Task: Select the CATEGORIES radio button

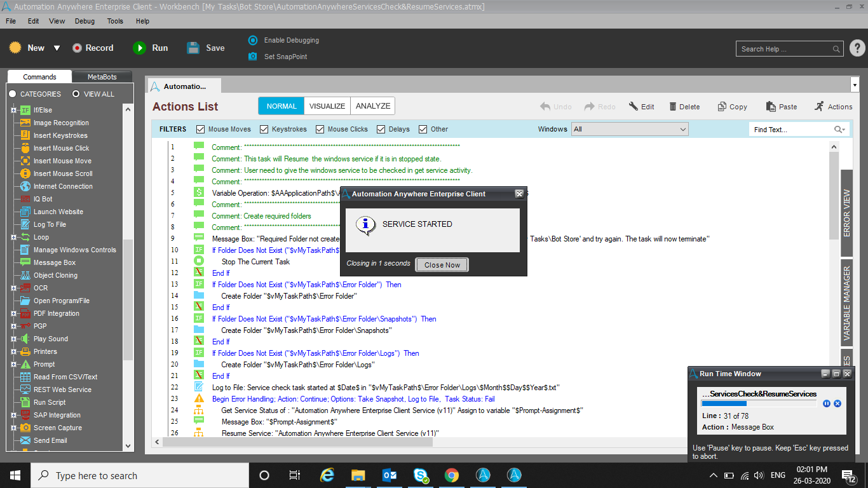Action: pos(13,94)
